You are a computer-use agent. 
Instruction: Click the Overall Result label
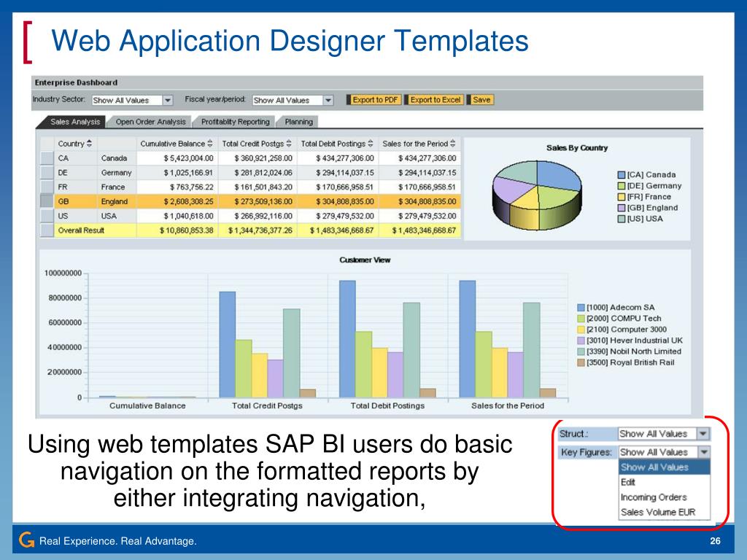(x=81, y=230)
